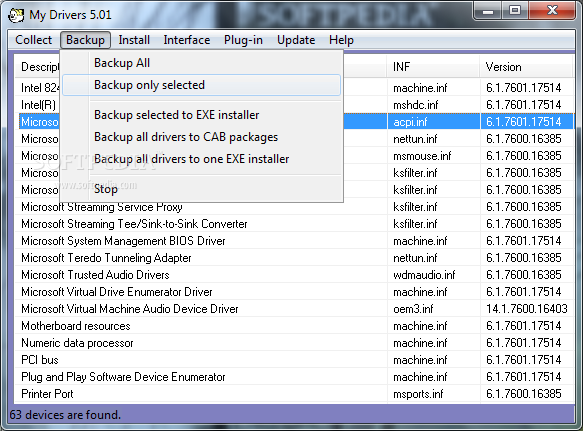Choose Backup selected to EXE installer
583x431 pixels.
[x=201, y=115]
